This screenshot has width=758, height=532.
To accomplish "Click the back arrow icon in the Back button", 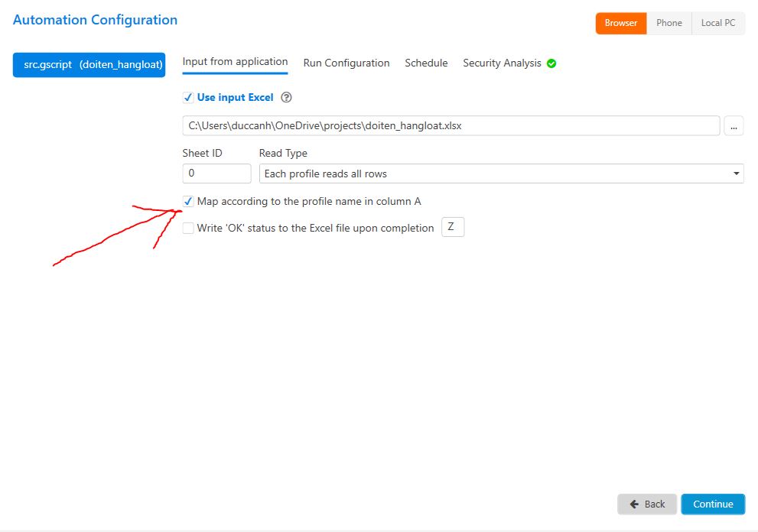I will coord(634,504).
